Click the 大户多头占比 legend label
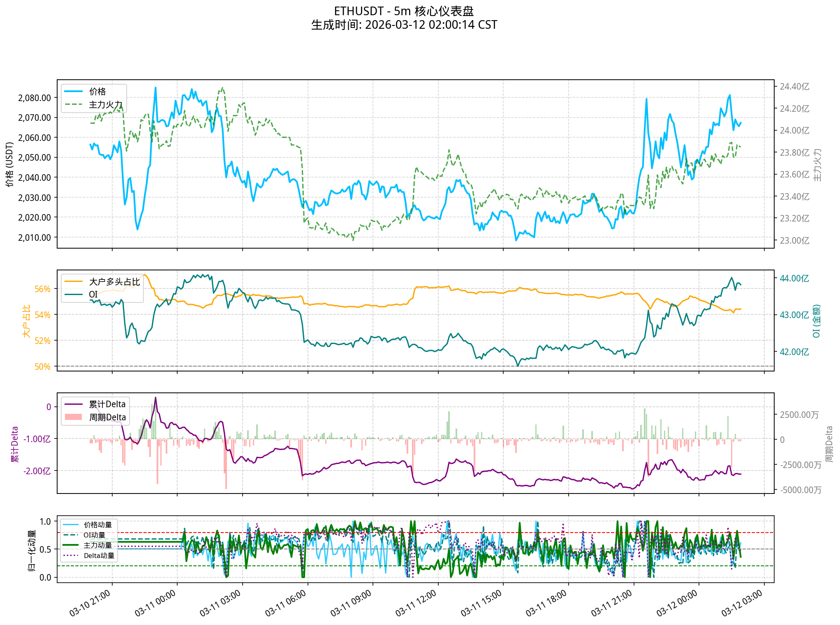Screen dimensions: 840x625 click(114, 282)
